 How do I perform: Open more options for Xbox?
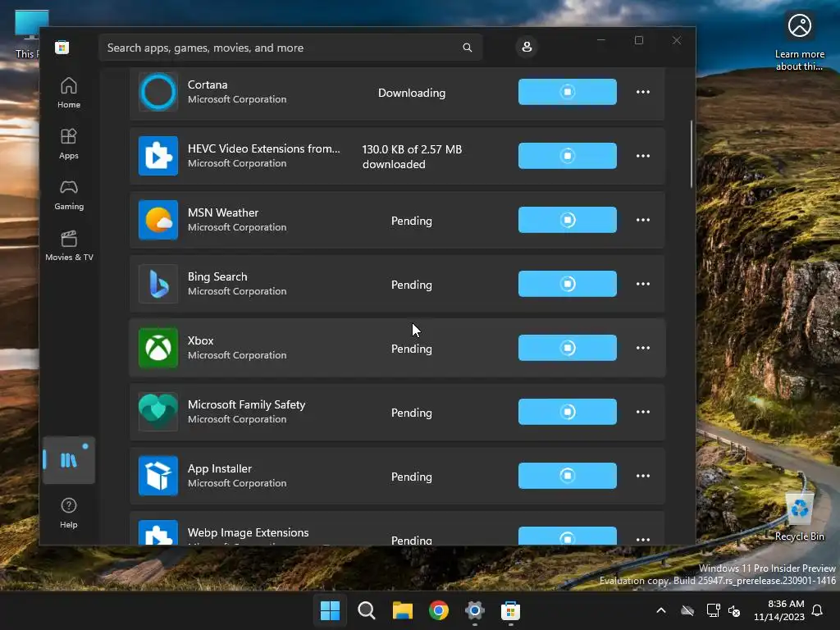(643, 348)
